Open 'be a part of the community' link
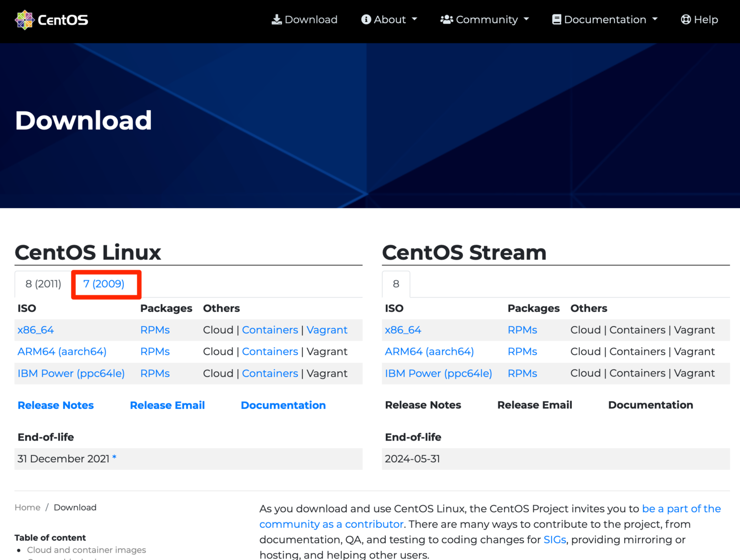Viewport: 740px width, 560px height. (x=490, y=516)
